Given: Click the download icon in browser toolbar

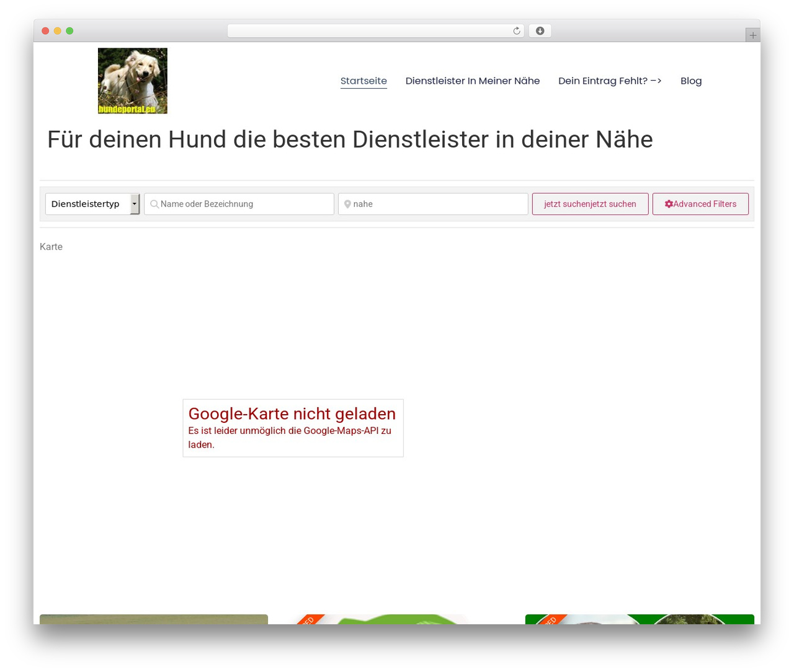Looking at the screenshot, I should [540, 31].
